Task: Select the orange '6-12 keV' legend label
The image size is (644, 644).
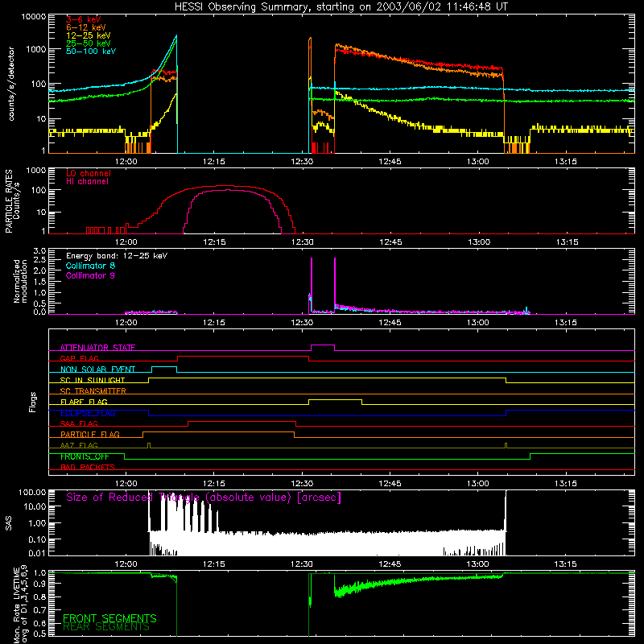Action: (86, 27)
